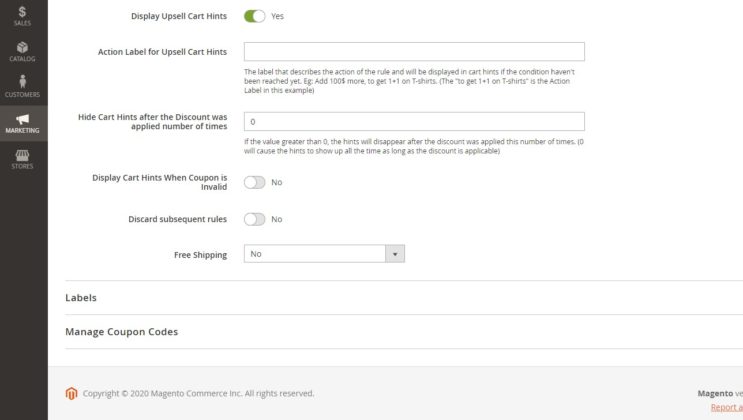This screenshot has width=743, height=420.
Task: Click the Report link in footer
Action: (x=726, y=407)
